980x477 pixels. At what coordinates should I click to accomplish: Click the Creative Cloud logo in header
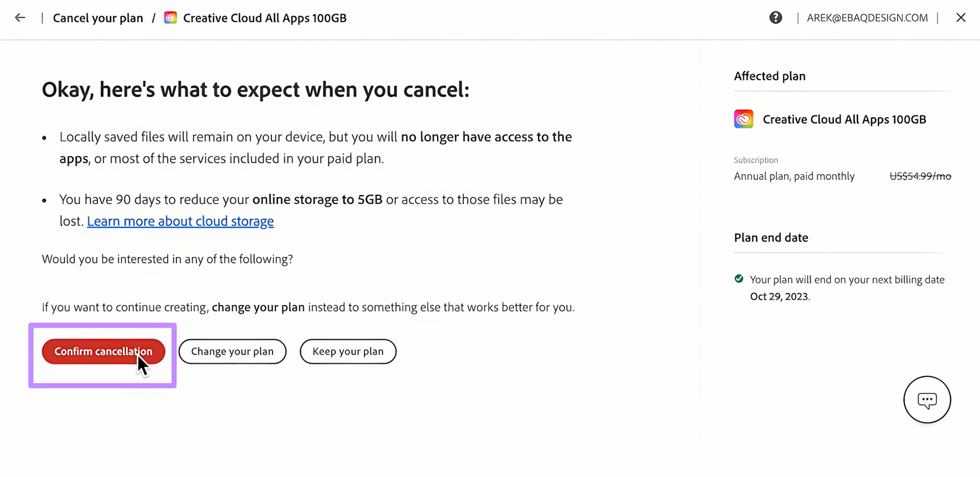(x=170, y=18)
